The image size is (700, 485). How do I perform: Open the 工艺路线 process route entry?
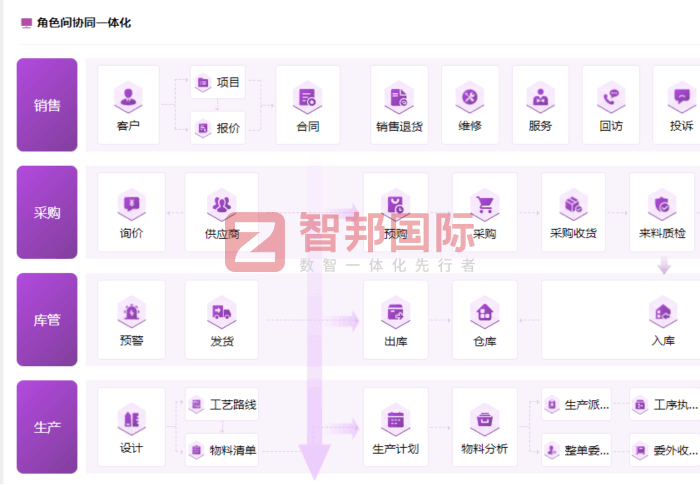point(222,404)
